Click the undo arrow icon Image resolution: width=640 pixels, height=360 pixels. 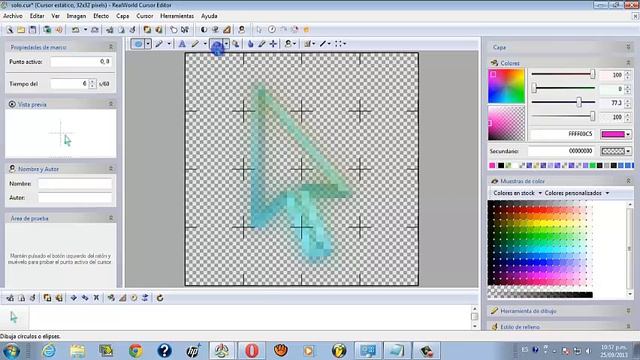pos(76,30)
